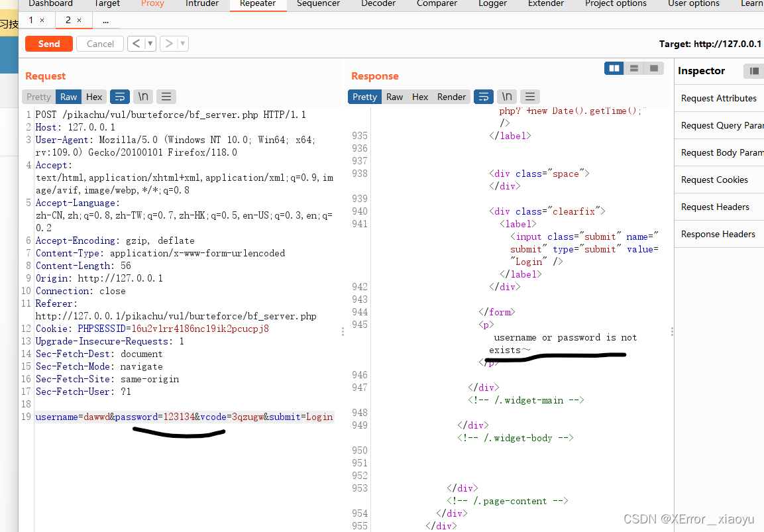This screenshot has height=532, width=764.
Task: Expand the Response Headers inspector section
Action: [718, 234]
